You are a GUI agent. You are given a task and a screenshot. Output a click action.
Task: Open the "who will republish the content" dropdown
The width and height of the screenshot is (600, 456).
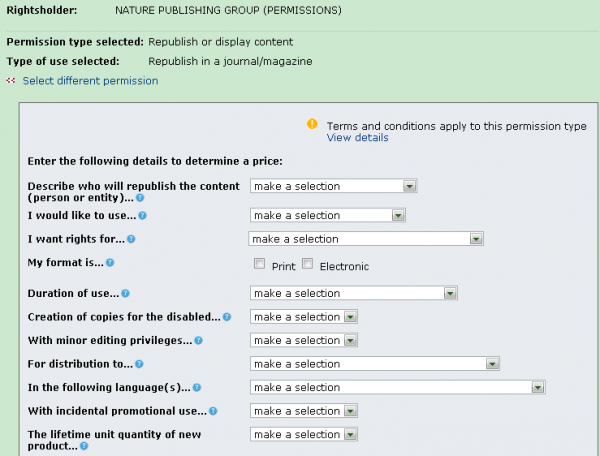pyautogui.click(x=333, y=186)
